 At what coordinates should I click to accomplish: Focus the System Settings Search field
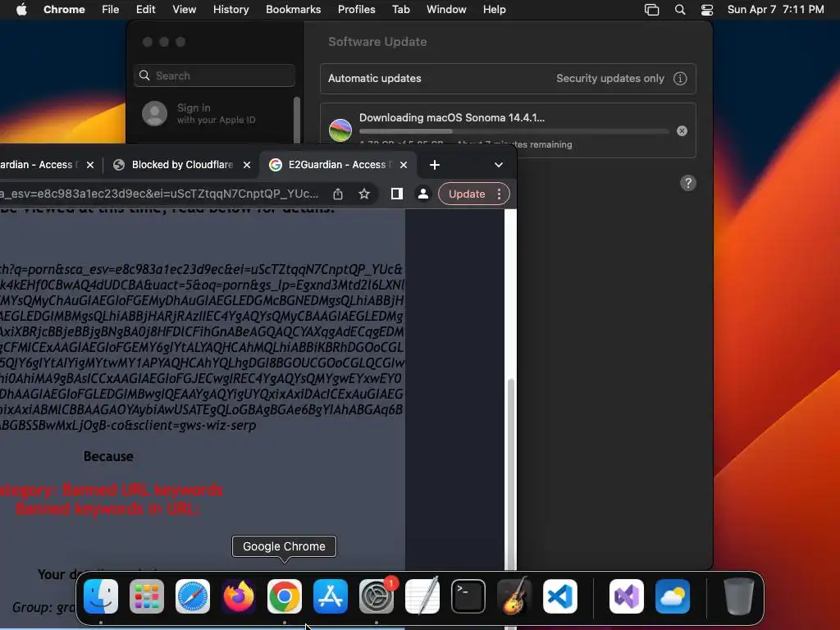(x=214, y=75)
